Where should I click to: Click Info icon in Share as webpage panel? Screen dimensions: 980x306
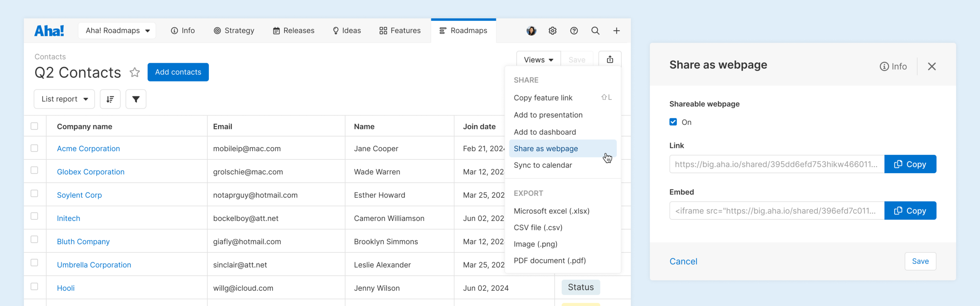click(x=893, y=67)
